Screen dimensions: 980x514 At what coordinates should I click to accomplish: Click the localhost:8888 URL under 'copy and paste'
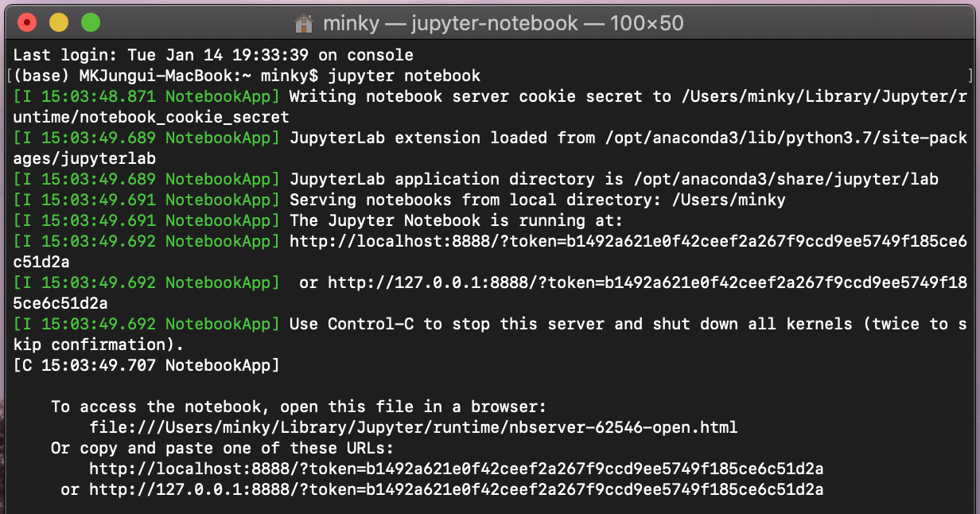coord(457,469)
